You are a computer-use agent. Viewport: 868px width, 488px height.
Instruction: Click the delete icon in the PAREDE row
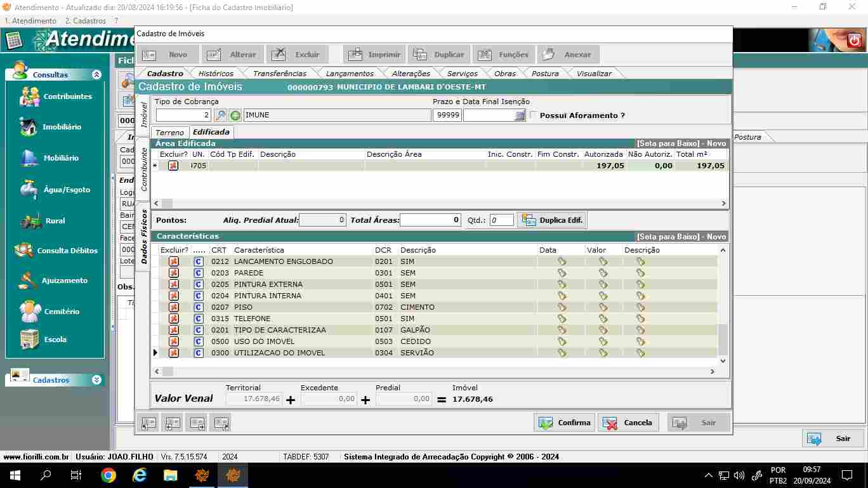pyautogui.click(x=173, y=273)
